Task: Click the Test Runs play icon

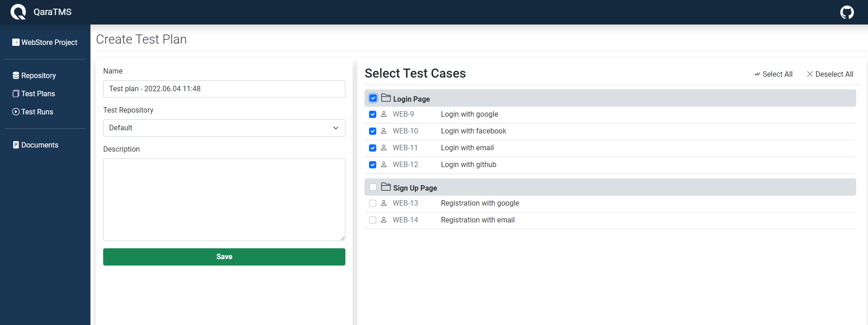Action: point(16,112)
